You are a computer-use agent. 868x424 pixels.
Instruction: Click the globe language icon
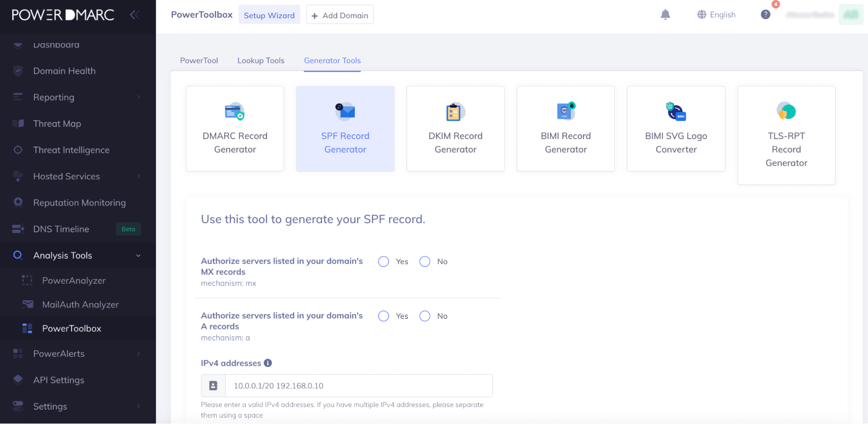pos(702,15)
